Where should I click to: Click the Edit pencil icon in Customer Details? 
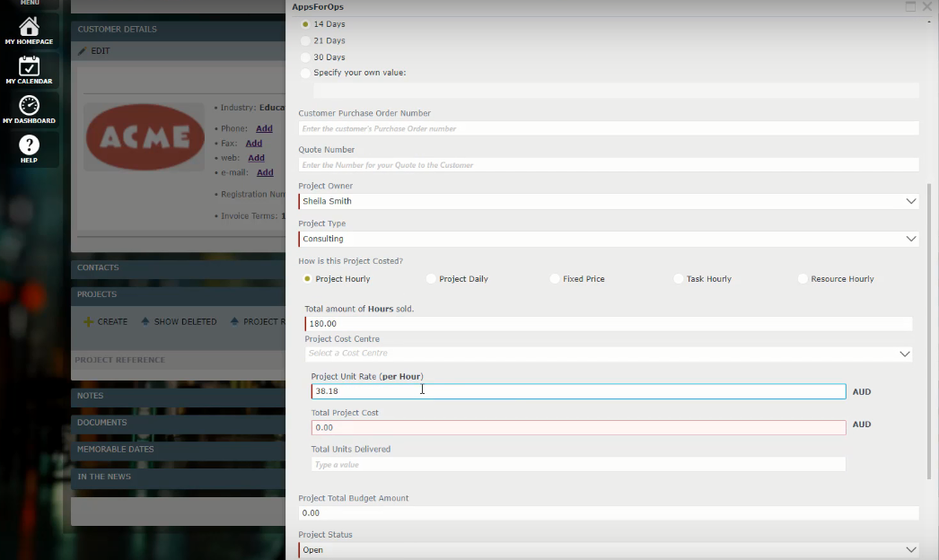(x=82, y=51)
